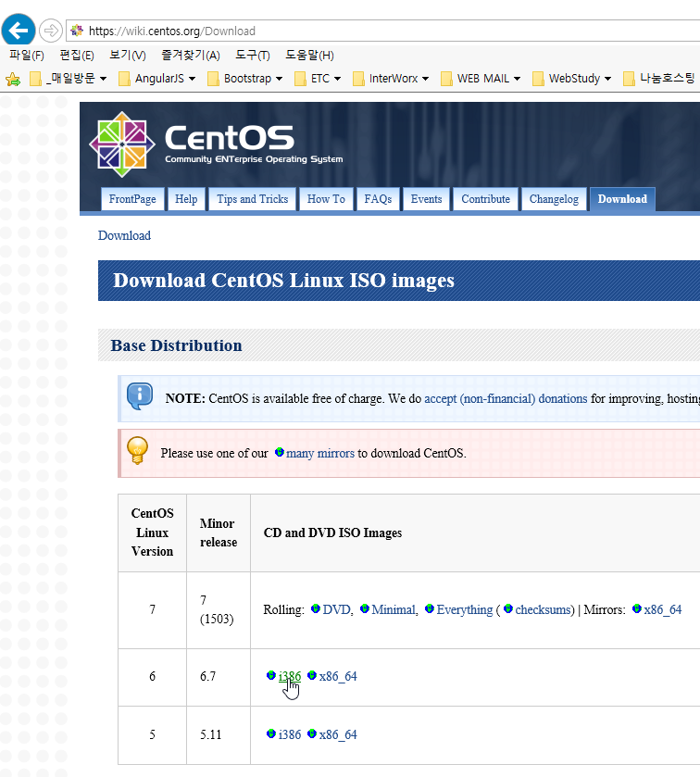Viewport: 700px width, 777px height.
Task: Click the address bar URL field
Action: (x=370, y=31)
